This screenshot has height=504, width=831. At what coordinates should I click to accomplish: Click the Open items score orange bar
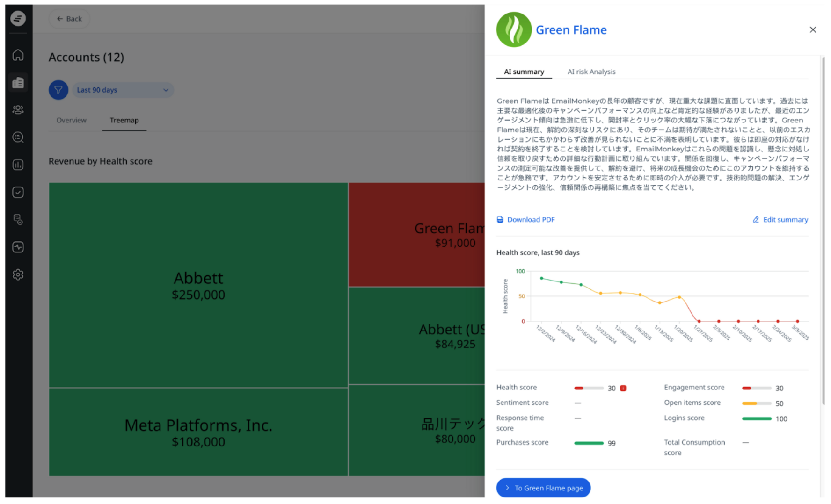pos(757,403)
